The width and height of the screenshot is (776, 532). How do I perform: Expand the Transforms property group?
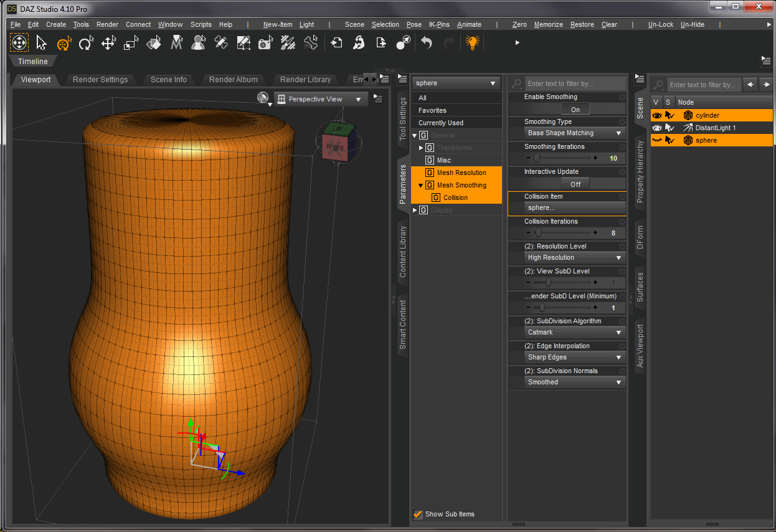tap(421, 148)
